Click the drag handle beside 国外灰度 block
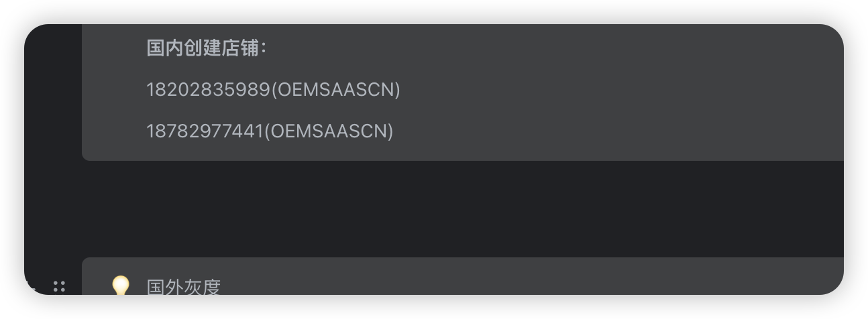 click(59, 286)
